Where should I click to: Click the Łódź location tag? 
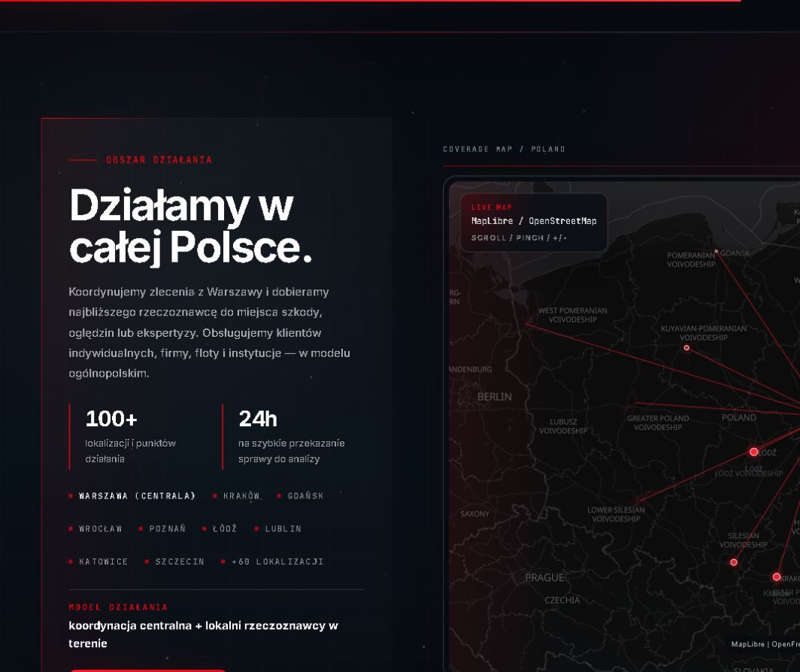[x=220, y=528]
